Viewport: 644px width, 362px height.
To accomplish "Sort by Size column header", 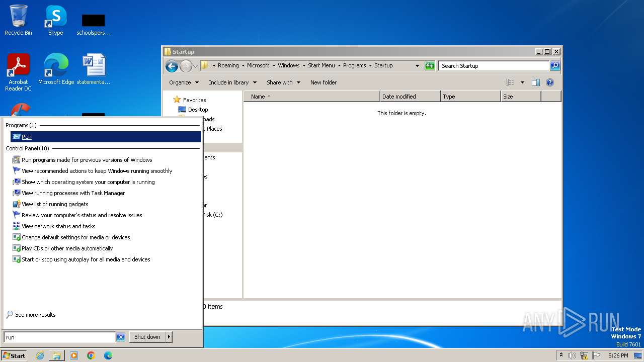I will coord(521,97).
